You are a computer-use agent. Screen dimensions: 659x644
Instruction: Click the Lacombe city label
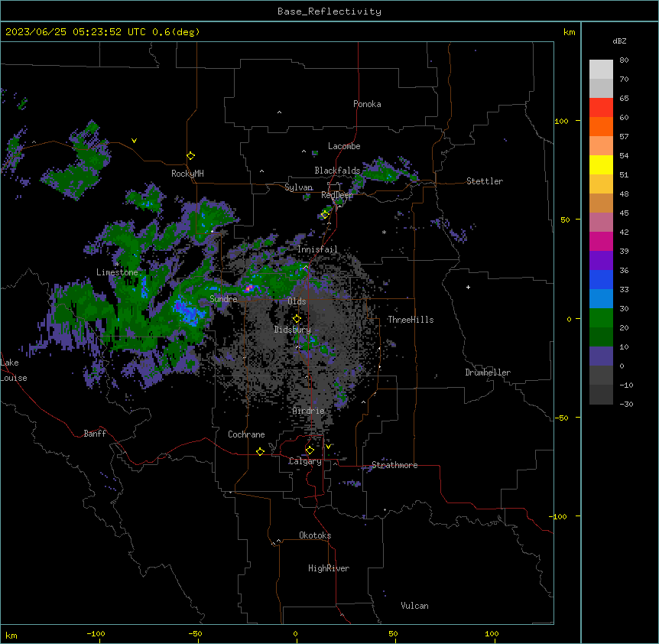pos(344,146)
